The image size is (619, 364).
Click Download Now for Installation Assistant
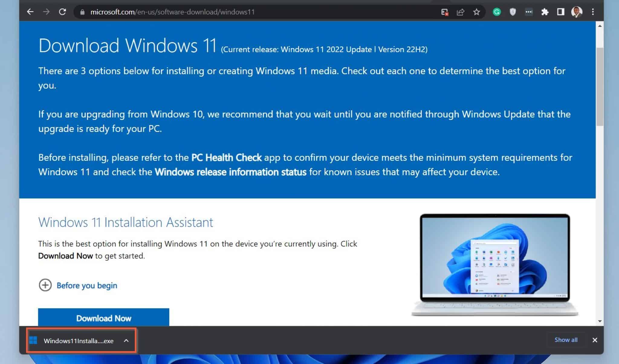(103, 318)
